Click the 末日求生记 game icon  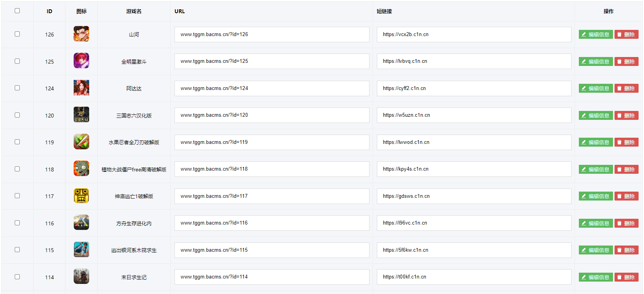click(x=81, y=277)
